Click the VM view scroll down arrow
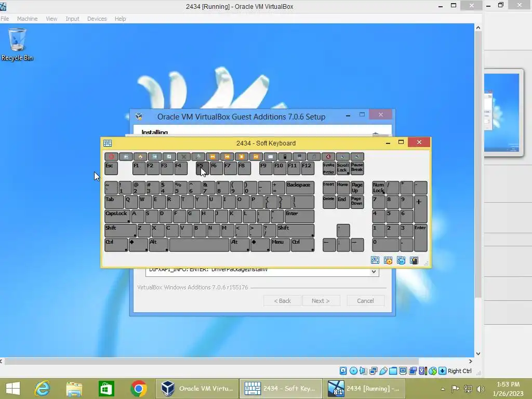 (478, 353)
